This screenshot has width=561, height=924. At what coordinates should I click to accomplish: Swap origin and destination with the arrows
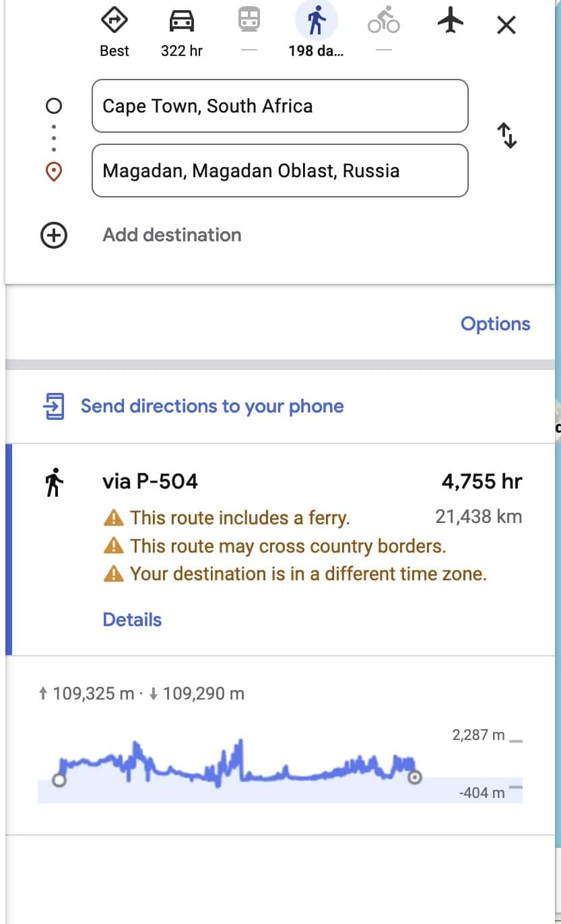pyautogui.click(x=508, y=135)
